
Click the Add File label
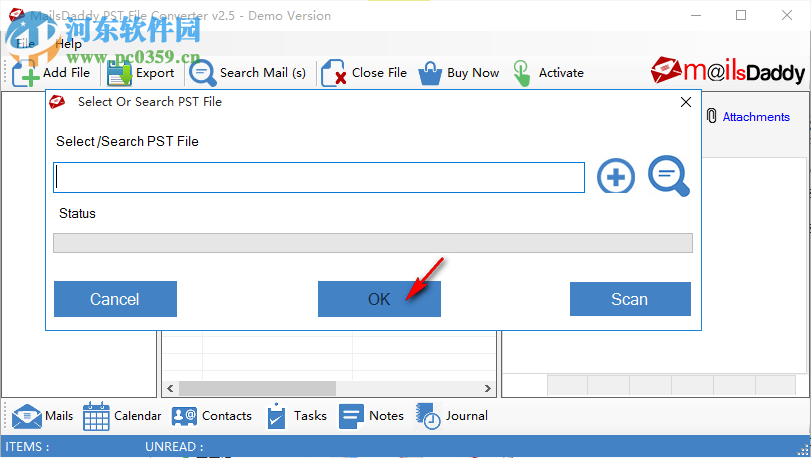[x=66, y=73]
